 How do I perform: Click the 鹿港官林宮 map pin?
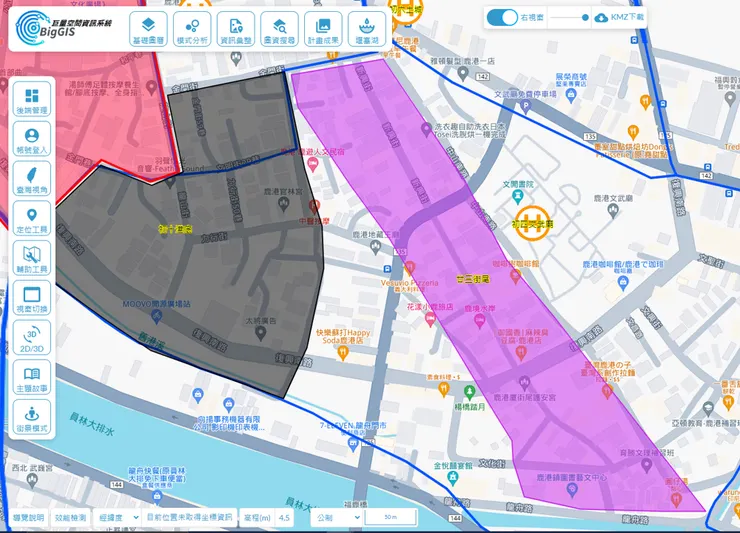(x=283, y=204)
